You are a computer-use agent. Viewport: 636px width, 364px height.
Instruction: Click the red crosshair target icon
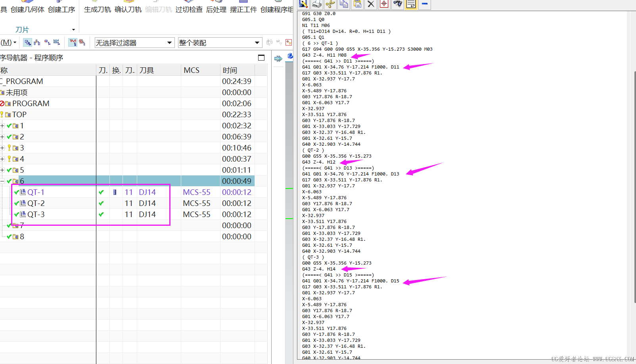point(384,4)
